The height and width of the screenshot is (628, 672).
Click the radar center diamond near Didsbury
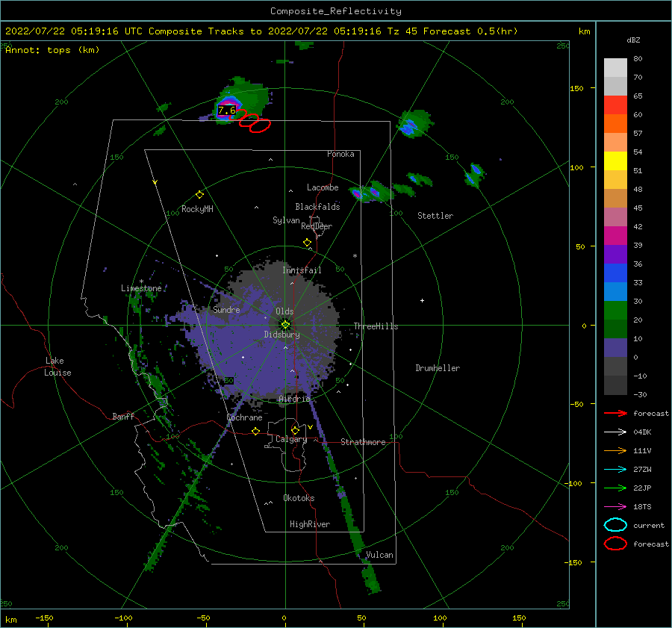tap(285, 325)
